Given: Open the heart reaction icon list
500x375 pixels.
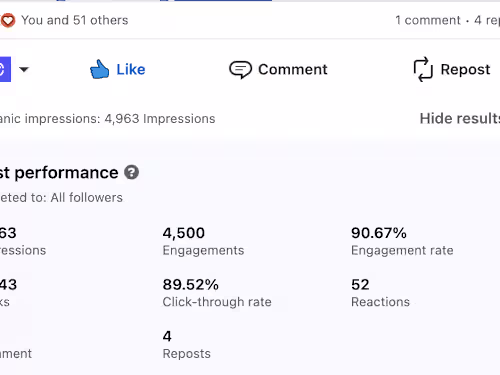Looking at the screenshot, I should point(8,20).
